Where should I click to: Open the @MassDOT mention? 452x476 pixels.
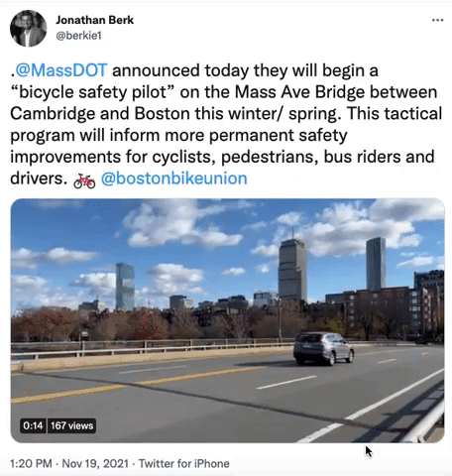(x=61, y=70)
